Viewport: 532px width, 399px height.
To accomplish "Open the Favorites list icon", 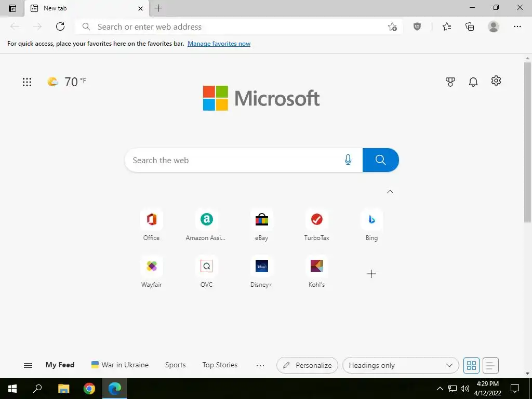I will pos(447,26).
